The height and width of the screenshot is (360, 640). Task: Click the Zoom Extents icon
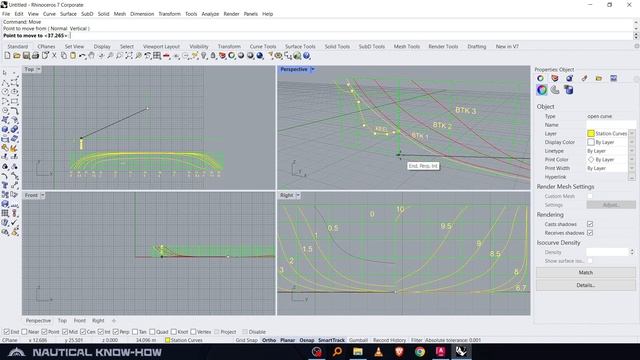click(129, 56)
